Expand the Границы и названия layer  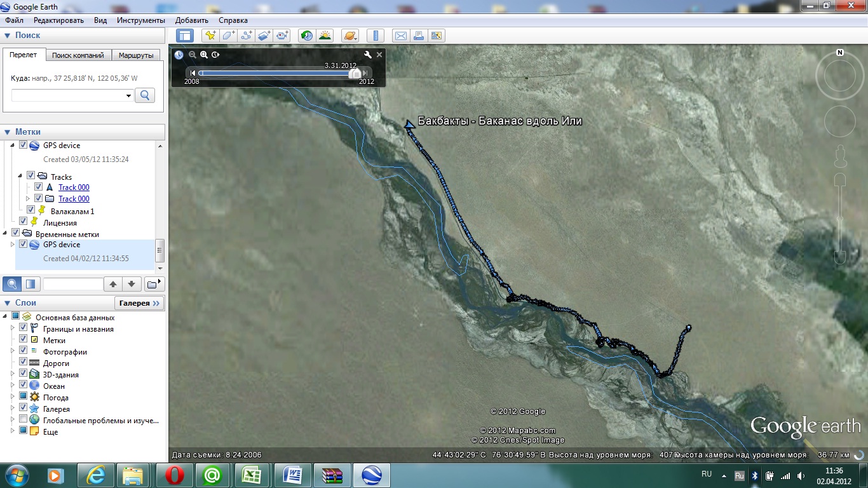click(x=12, y=329)
